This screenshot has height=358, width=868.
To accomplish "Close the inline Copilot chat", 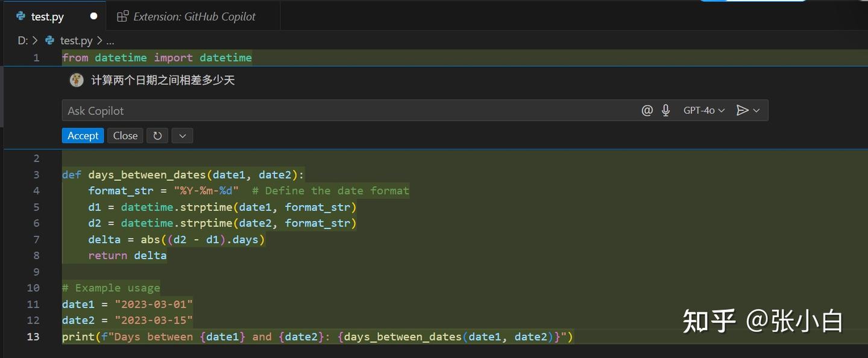I will pos(125,136).
